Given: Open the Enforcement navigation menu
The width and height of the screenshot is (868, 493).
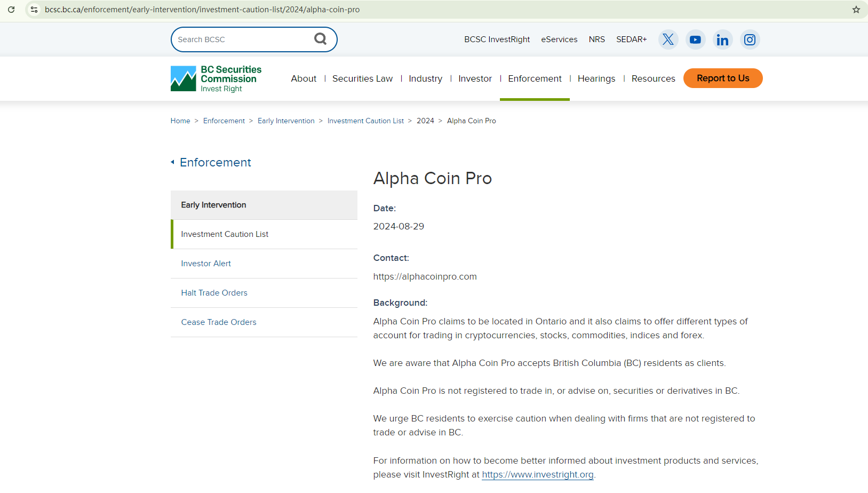Looking at the screenshot, I should (x=535, y=78).
